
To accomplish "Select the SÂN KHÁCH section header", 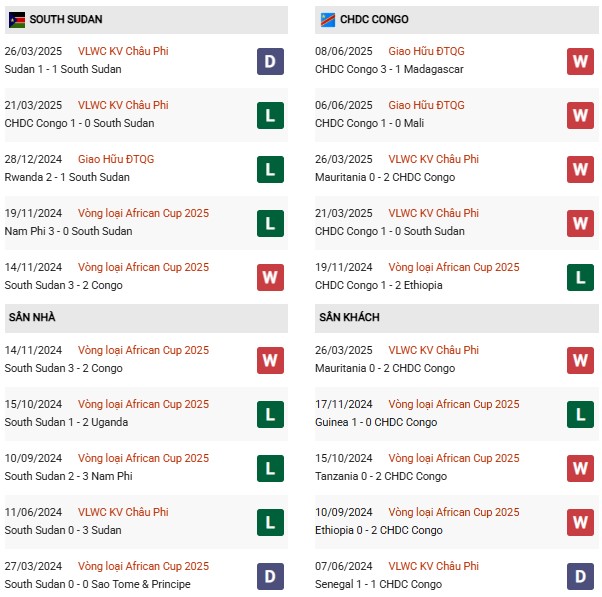I will pyautogui.click(x=349, y=317).
